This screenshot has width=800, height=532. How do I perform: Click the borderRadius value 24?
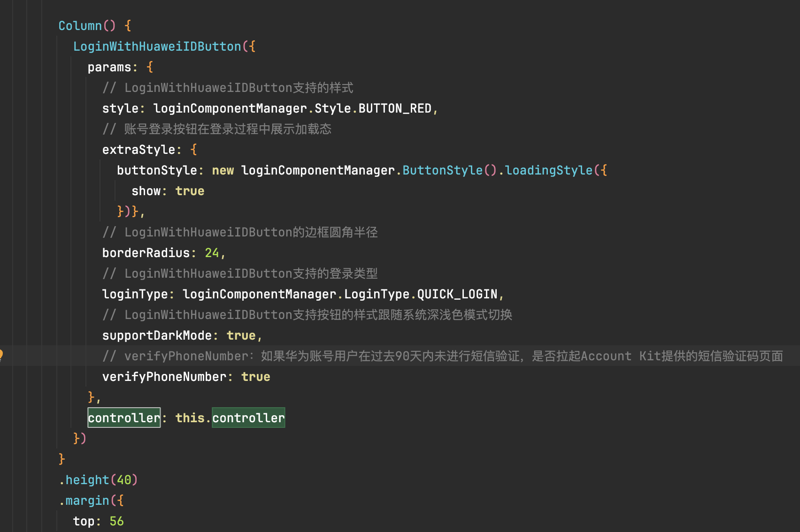212,253
